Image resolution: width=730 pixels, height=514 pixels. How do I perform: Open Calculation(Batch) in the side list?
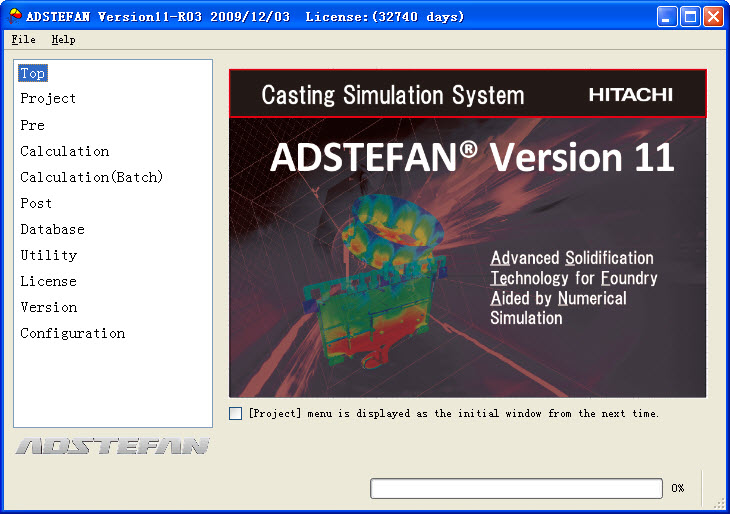92,177
